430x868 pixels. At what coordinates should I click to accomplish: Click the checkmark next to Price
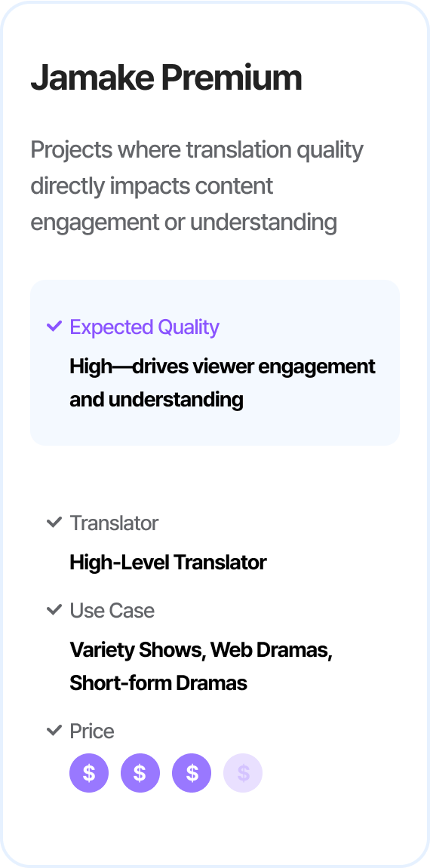(x=54, y=731)
